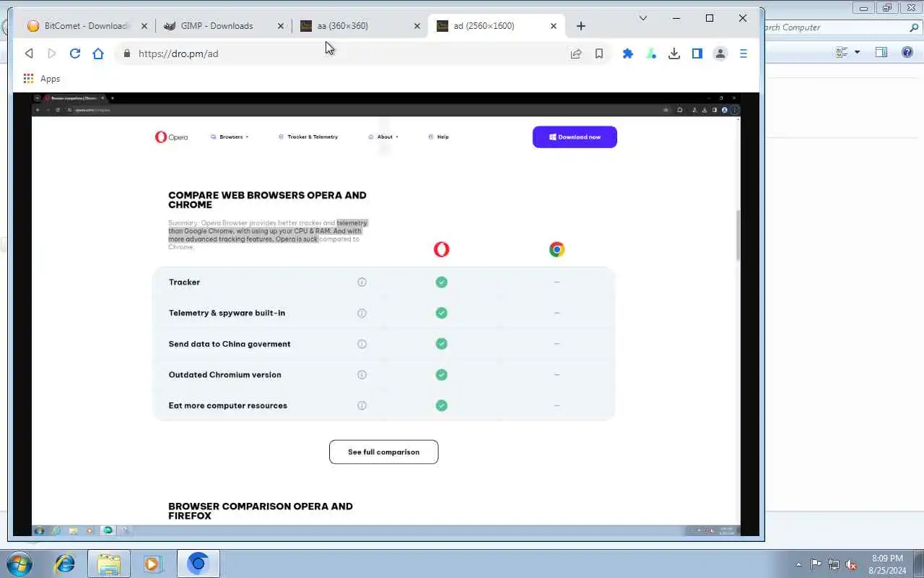The image size is (924, 578).
Task: Click the Opera logo in the page header
Action: 171,137
